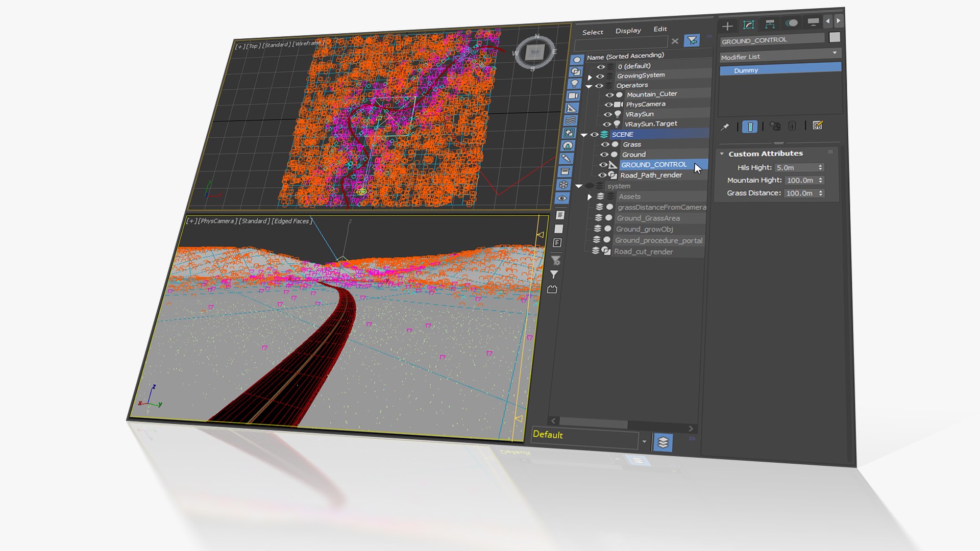The image size is (980, 551).
Task: Click the Display Space Warps filter icon
Action: tap(571, 120)
